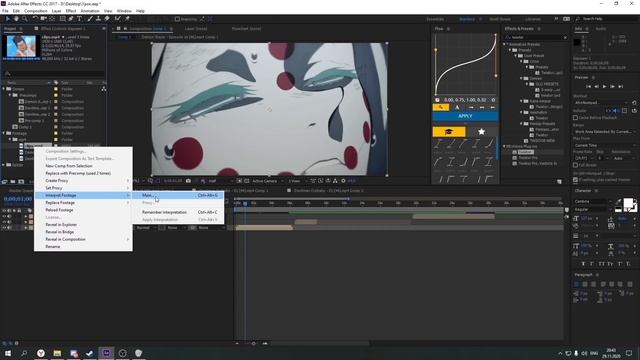Image resolution: width=640 pixels, height=360 pixels.
Task: Click the Play button in Preview panel
Action: [604, 87]
